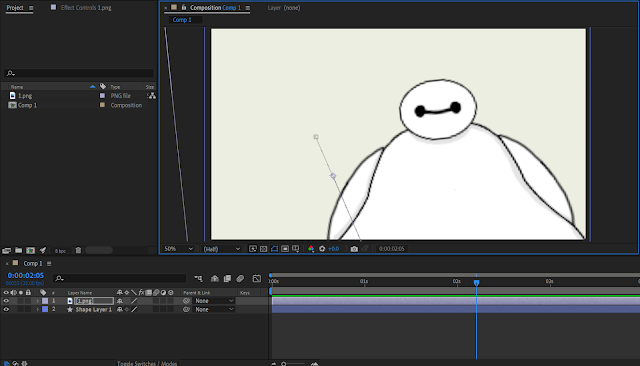
Task: Open parent dropdown None for 1.png
Action: coord(214,301)
